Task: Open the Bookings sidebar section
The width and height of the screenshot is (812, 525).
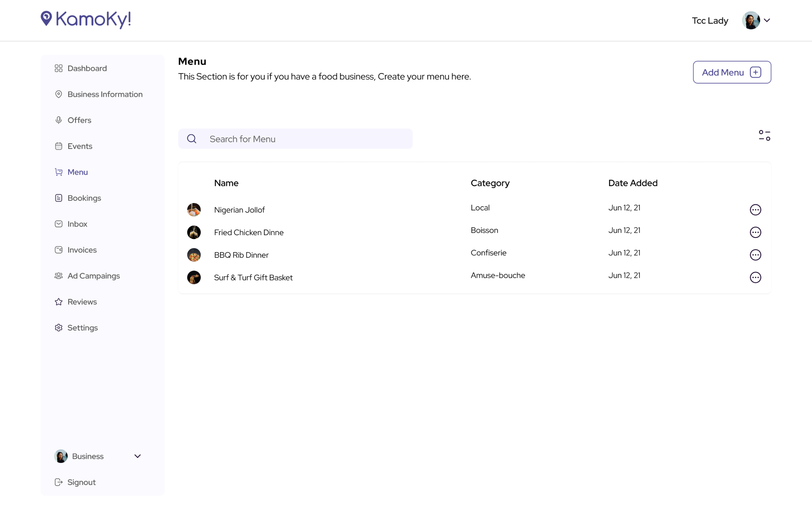Action: [84, 198]
